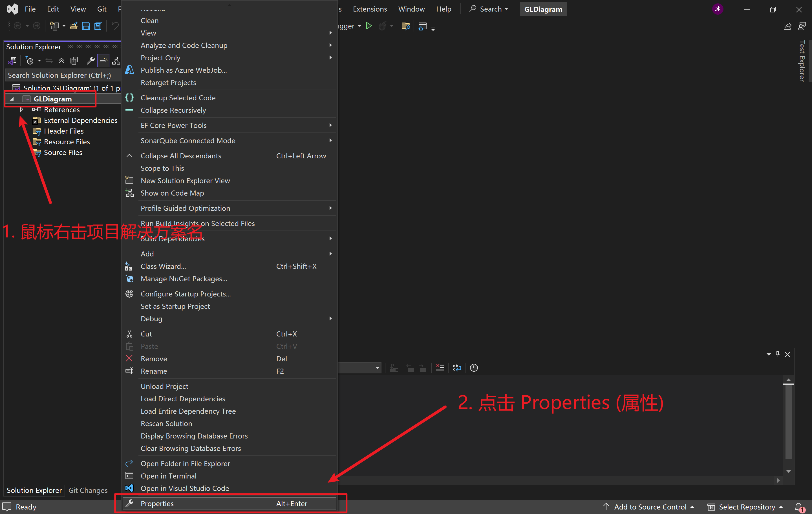Open the Output source dropdown

pos(377,368)
